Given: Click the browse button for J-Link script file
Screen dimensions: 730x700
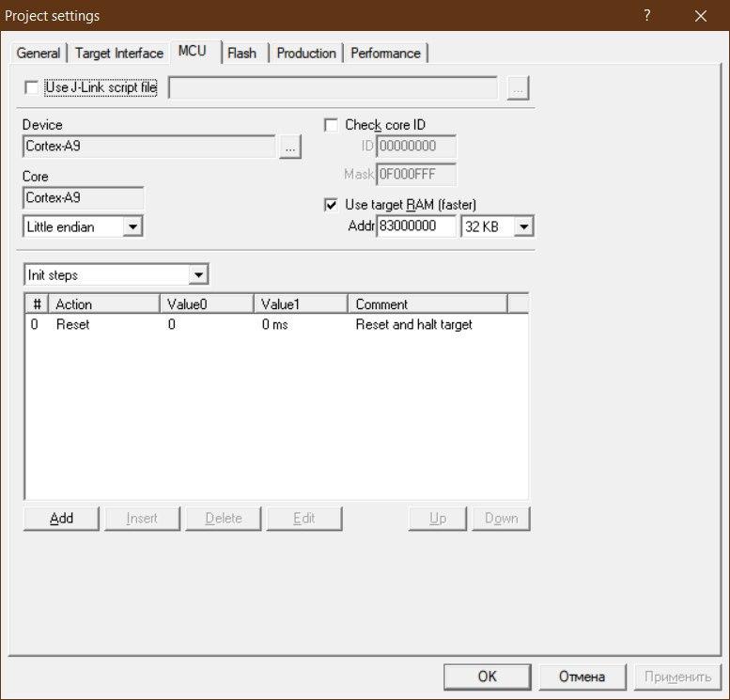Looking at the screenshot, I should [x=519, y=88].
